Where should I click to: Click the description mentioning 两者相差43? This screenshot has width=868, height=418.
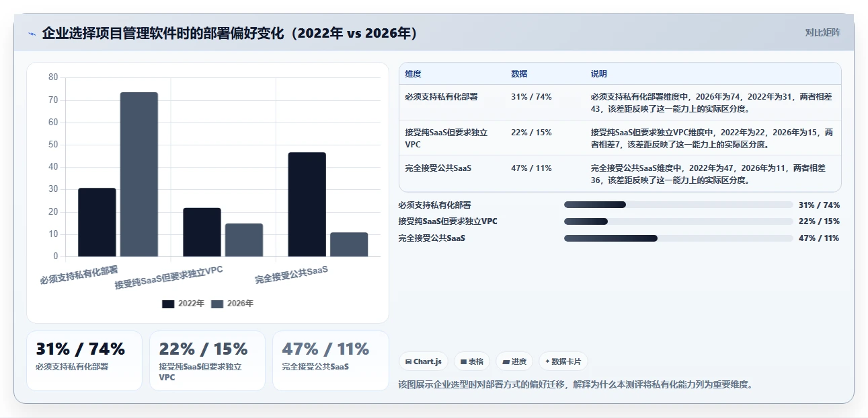[712, 102]
